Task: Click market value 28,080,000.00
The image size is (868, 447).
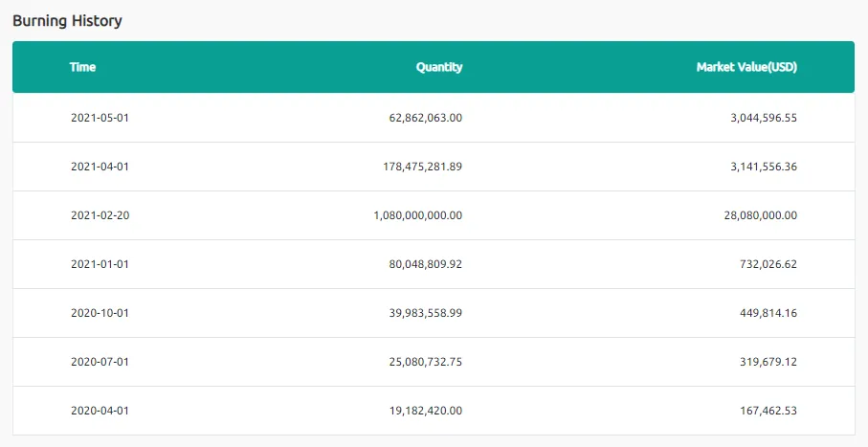Action: pyautogui.click(x=761, y=215)
